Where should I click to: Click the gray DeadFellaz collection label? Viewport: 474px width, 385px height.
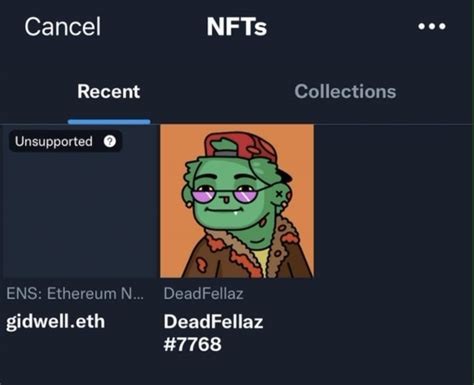(203, 294)
